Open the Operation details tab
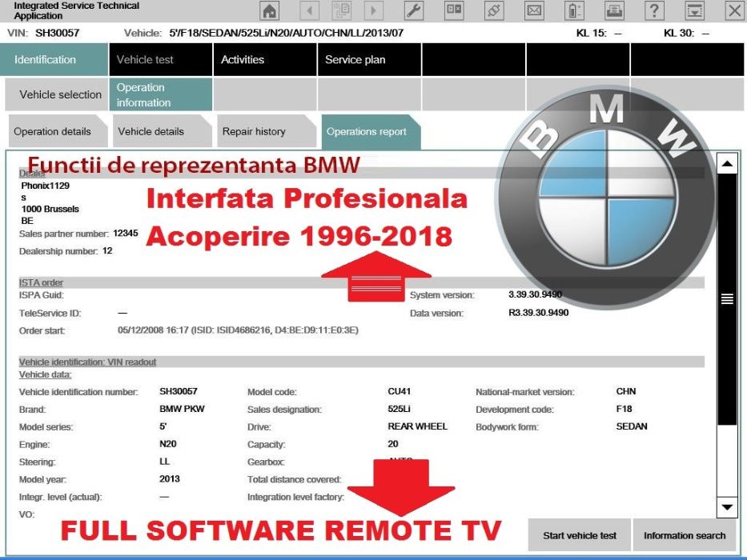747x560 pixels. pyautogui.click(x=58, y=131)
